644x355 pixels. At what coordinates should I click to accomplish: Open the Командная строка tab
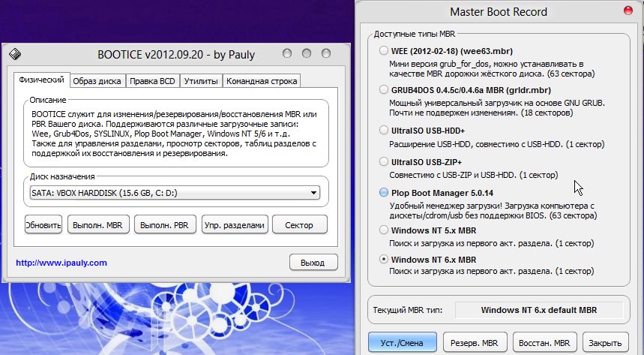point(261,81)
